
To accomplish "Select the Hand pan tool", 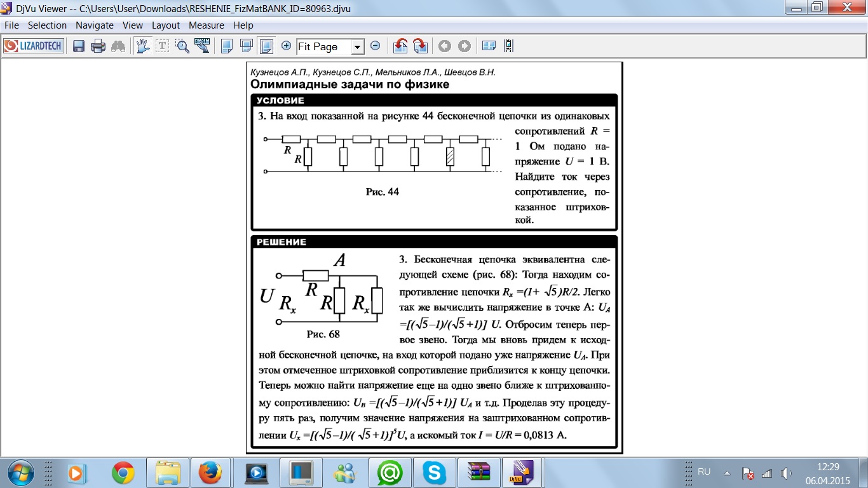I will click(x=142, y=46).
